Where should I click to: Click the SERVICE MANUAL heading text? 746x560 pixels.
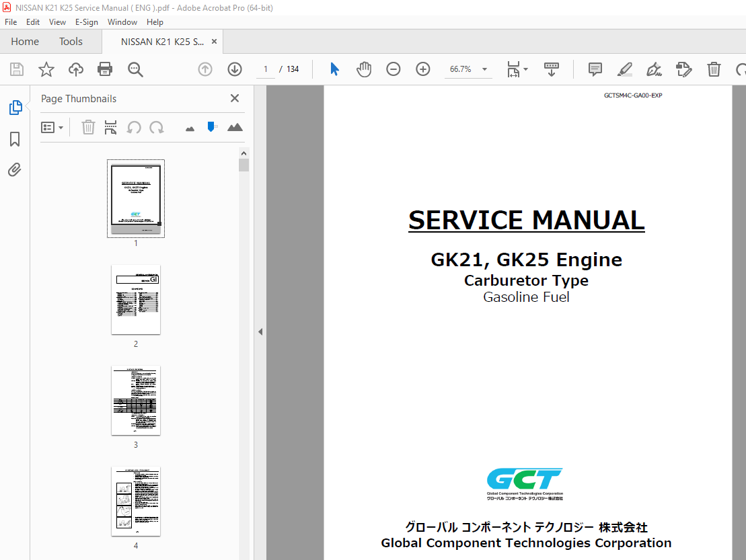coord(526,220)
